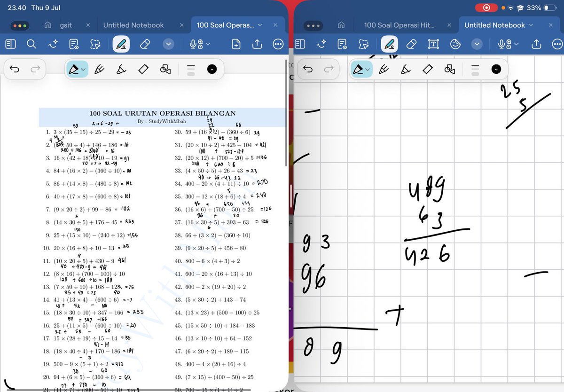The image size is (564, 392).
Task: Select the eraser in right window toolbar
Action: click(x=411, y=44)
